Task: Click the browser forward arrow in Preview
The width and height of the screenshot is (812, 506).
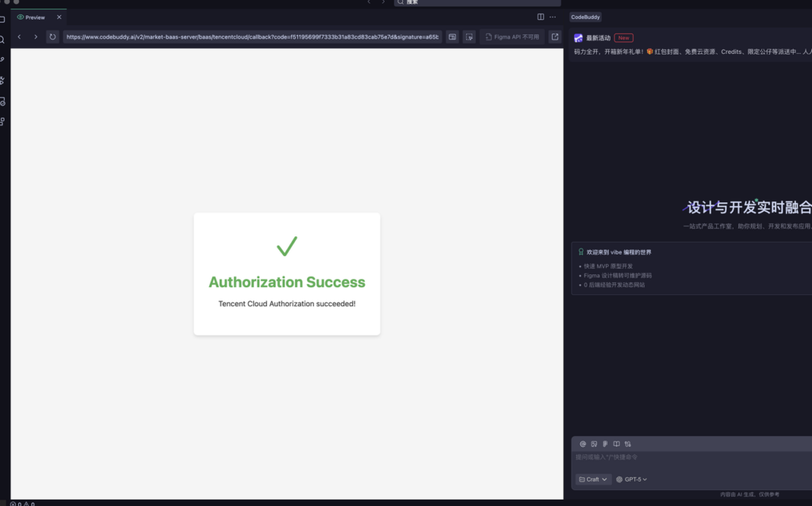Action: click(x=36, y=36)
